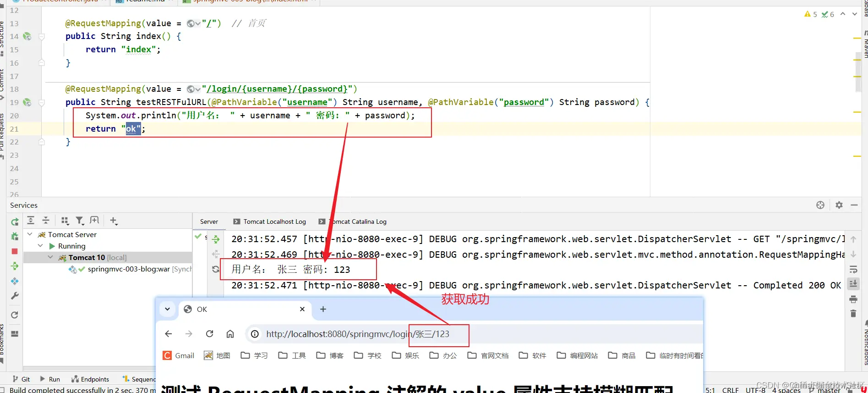Close the OK browser tab

[x=302, y=309]
